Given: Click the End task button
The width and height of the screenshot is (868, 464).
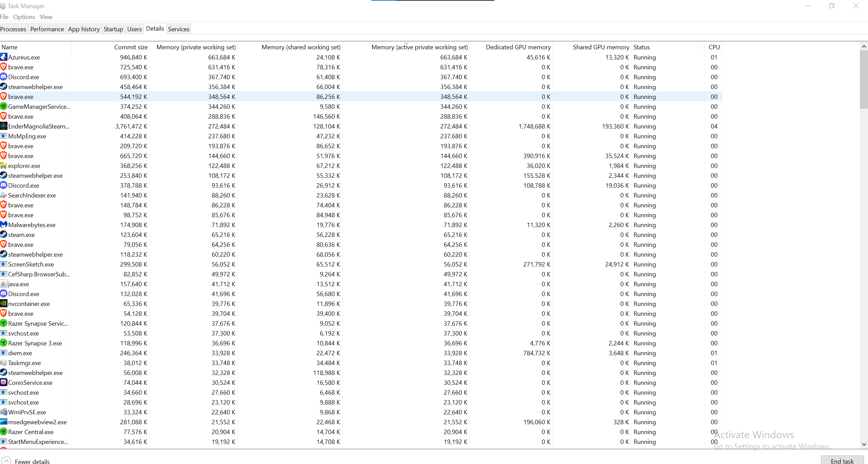Looking at the screenshot, I should (842, 461).
